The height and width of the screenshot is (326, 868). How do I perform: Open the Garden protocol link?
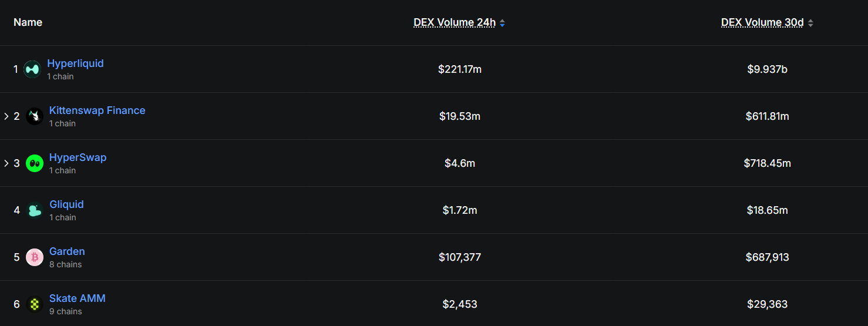click(x=67, y=251)
